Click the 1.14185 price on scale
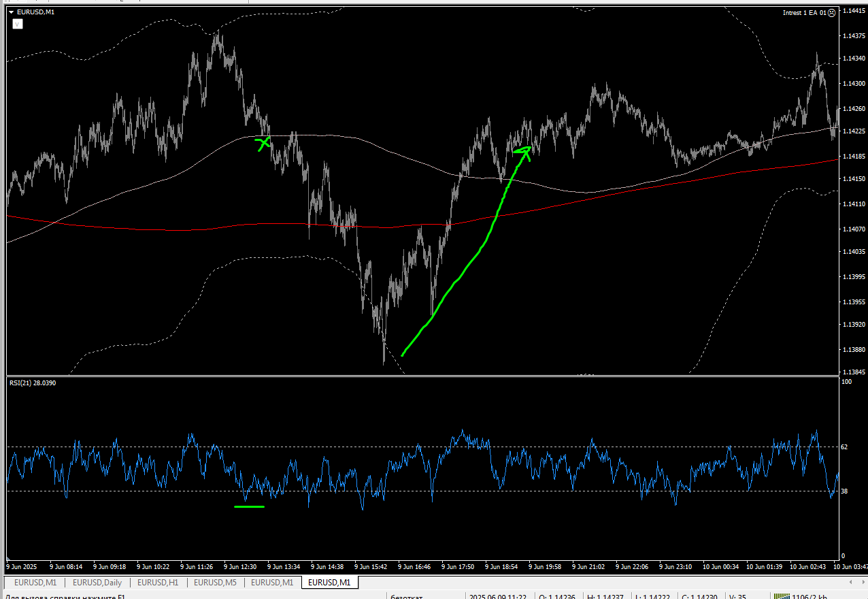The width and height of the screenshot is (868, 599). coord(853,157)
